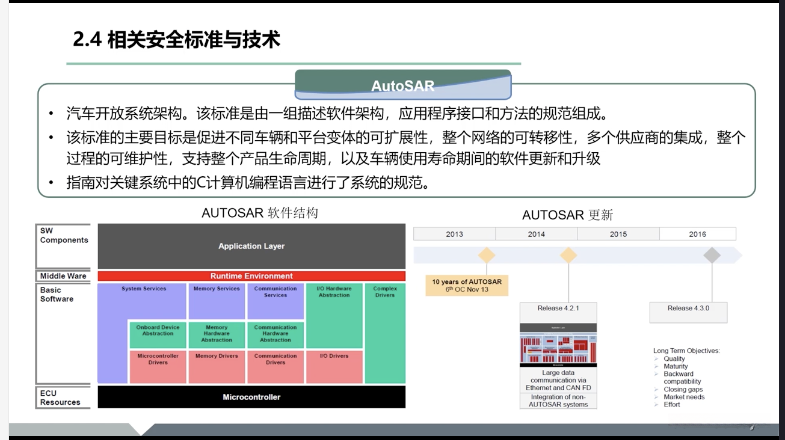Click the 'Quality' objective item
The image size is (785, 440).
[674, 358]
